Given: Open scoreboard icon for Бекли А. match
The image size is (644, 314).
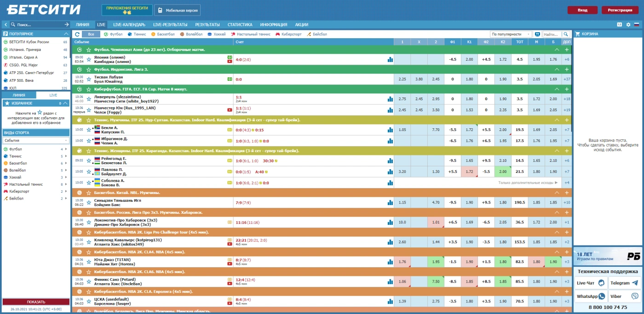Looking at the screenshot, I should 230,130.
